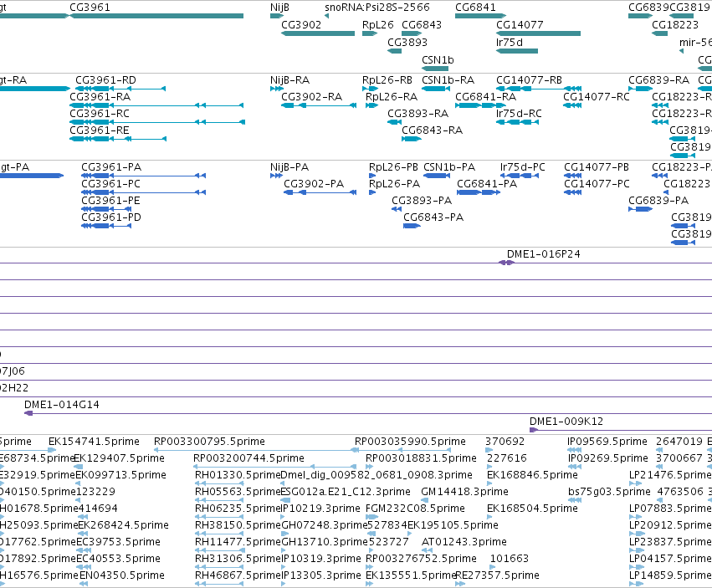Click EST entry 370692
The width and height of the screenshot is (712, 588).
point(505,442)
